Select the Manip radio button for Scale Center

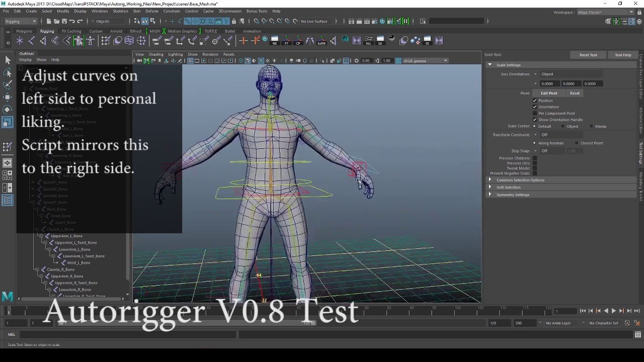tap(592, 126)
